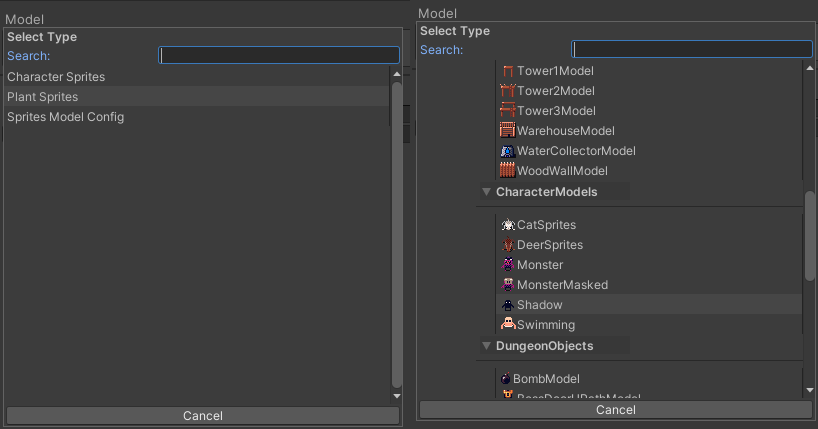Click the WaterCollectorModel icon
Viewport: 818px width, 429px height.
(508, 151)
